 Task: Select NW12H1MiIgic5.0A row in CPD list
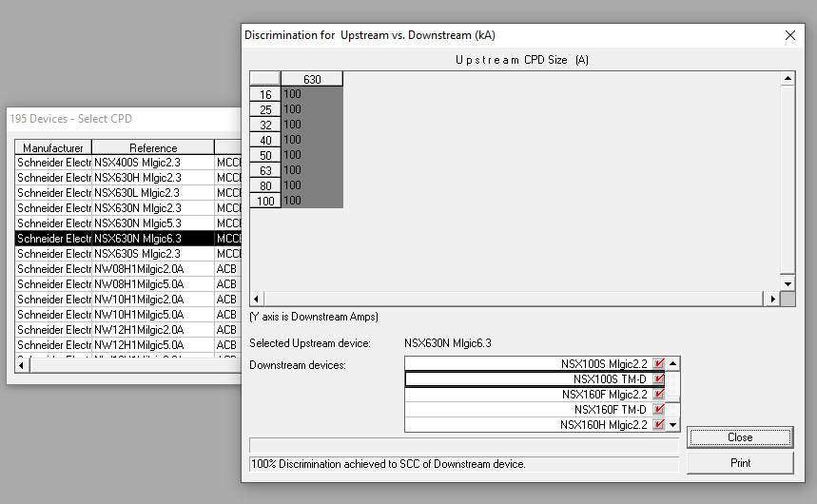click(128, 344)
